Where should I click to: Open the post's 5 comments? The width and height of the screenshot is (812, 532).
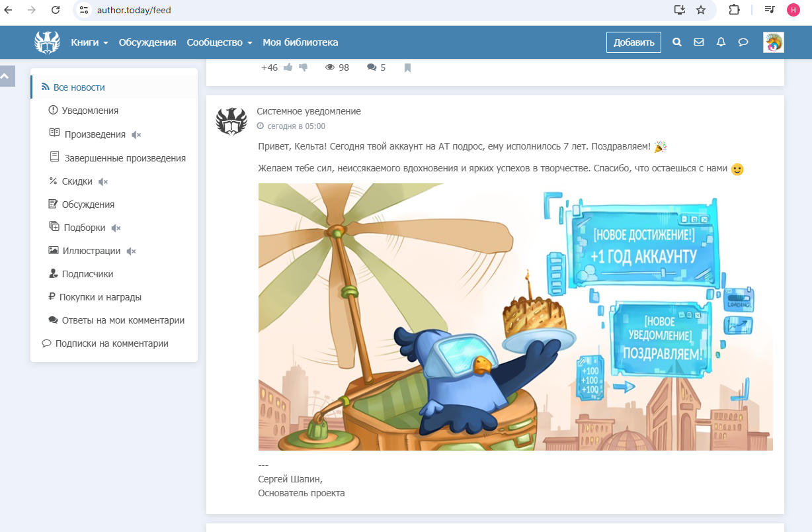pos(376,67)
